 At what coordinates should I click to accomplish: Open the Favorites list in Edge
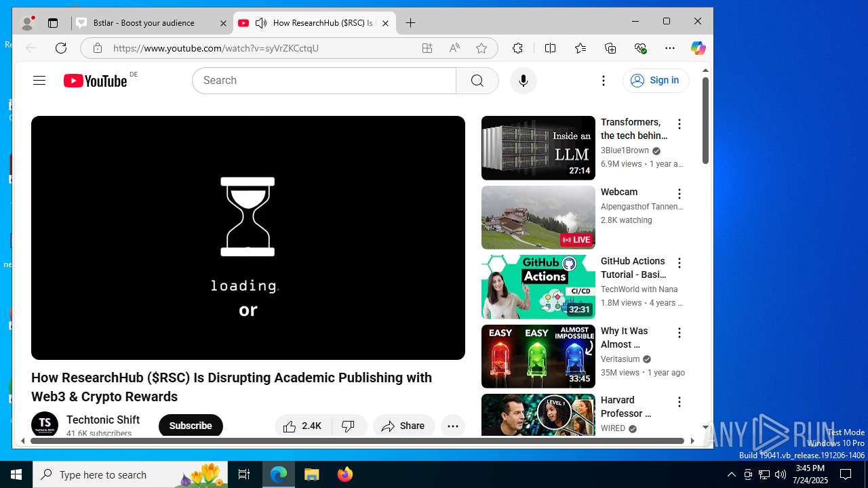tap(580, 48)
